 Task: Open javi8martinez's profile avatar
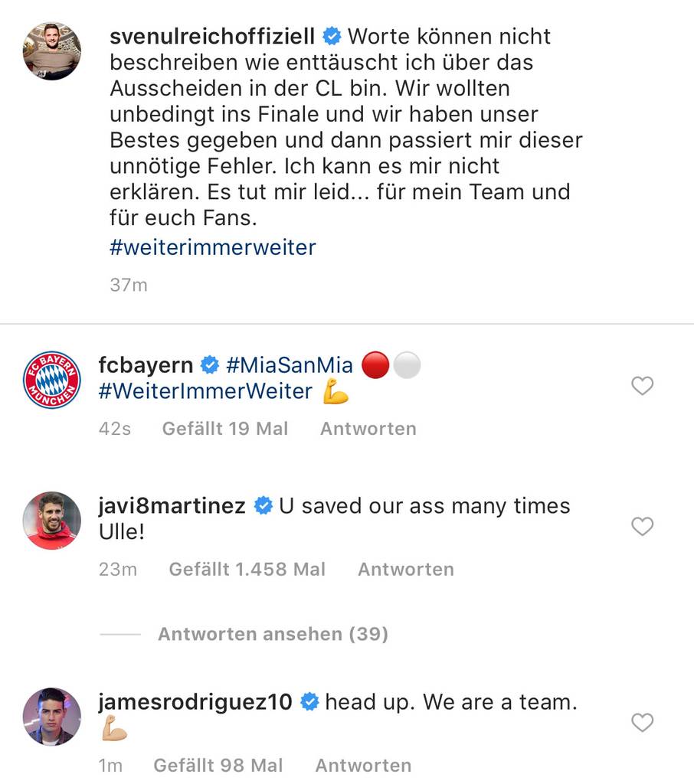pyautogui.click(x=52, y=521)
